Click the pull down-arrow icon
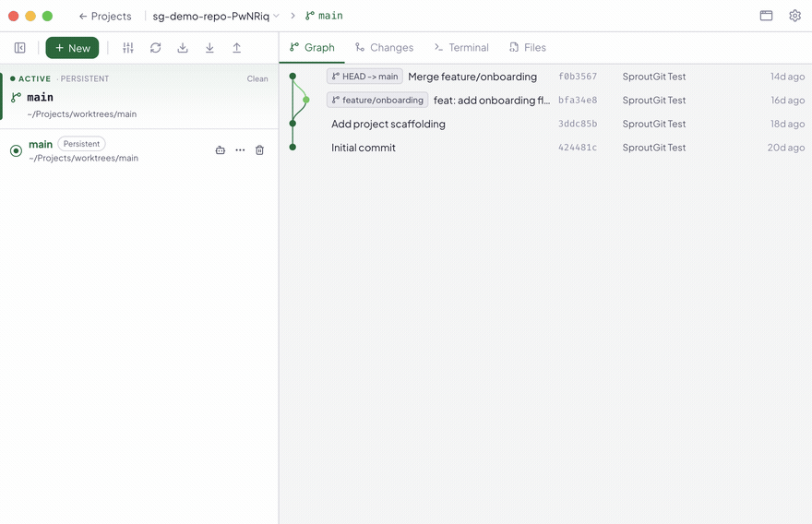The image size is (812, 524). (209, 48)
